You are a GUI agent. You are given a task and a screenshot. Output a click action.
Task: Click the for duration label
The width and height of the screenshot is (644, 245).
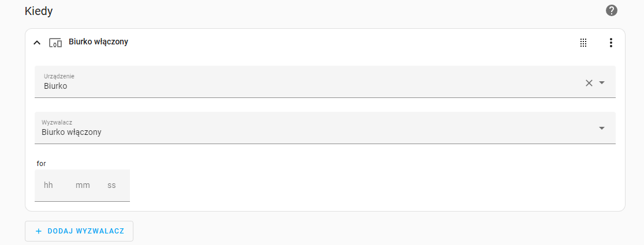coord(41,164)
